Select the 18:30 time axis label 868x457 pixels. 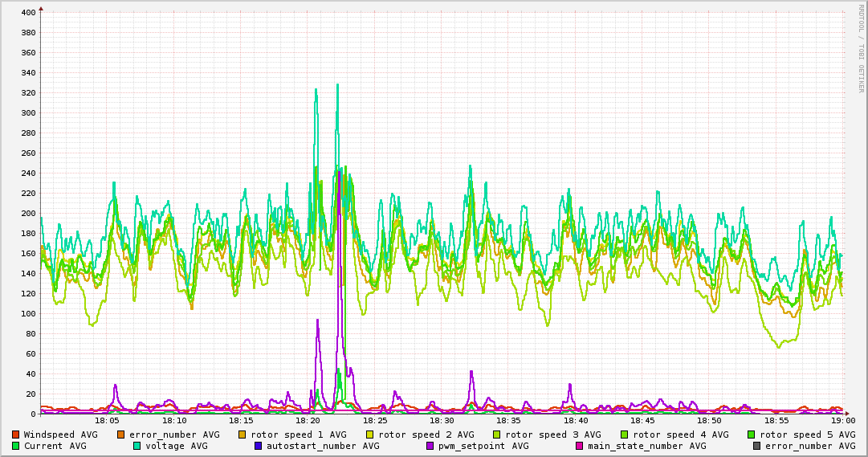click(x=442, y=421)
